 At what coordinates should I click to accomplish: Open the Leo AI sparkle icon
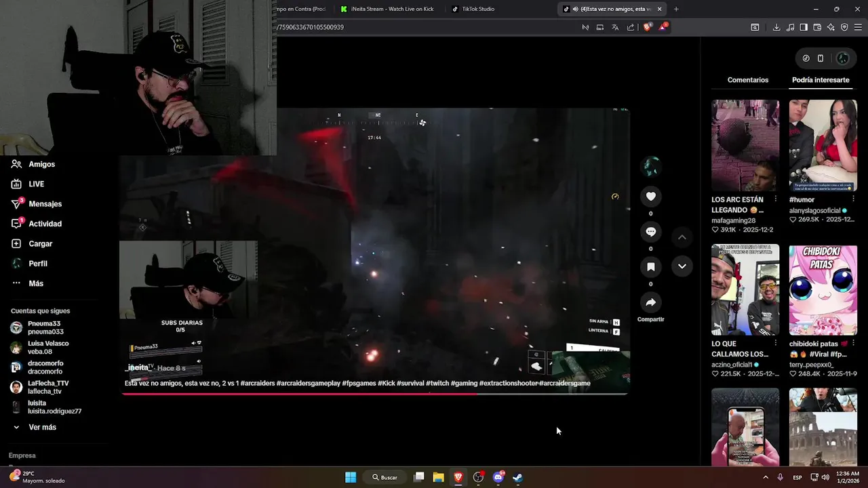(x=831, y=27)
